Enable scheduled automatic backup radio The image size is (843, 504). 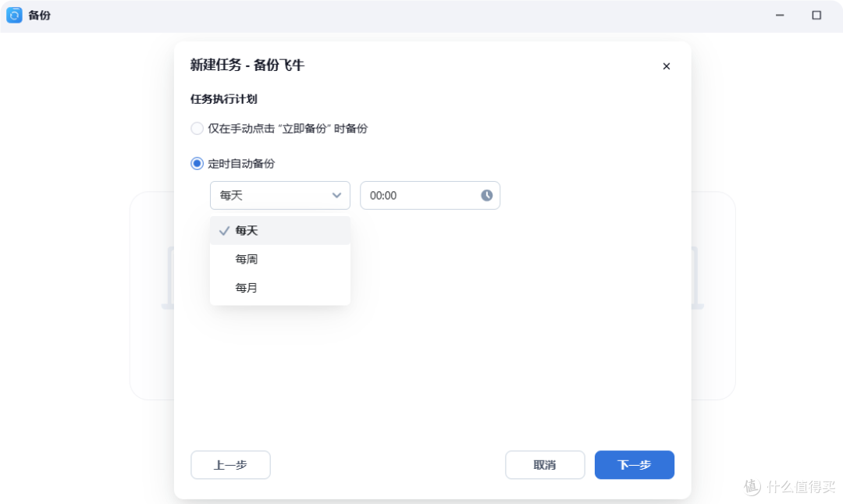tap(197, 163)
